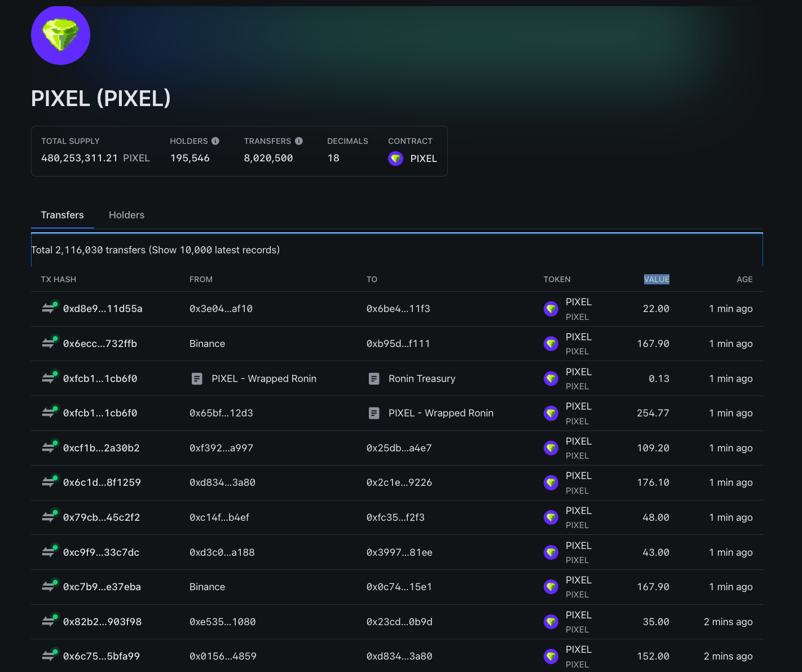Screen dimensions: 802x672
Task: Switch to the Transfers tab
Action: (63, 215)
